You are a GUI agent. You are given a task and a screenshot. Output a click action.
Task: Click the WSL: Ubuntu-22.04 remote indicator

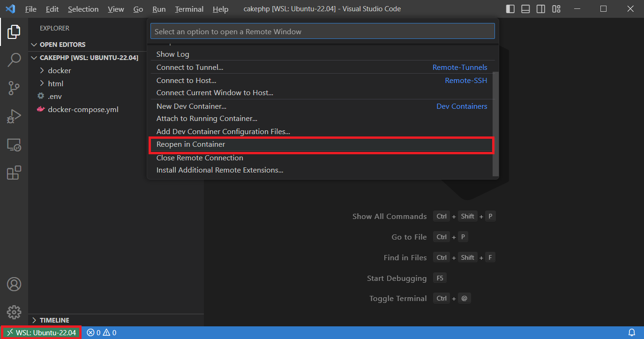coord(41,332)
